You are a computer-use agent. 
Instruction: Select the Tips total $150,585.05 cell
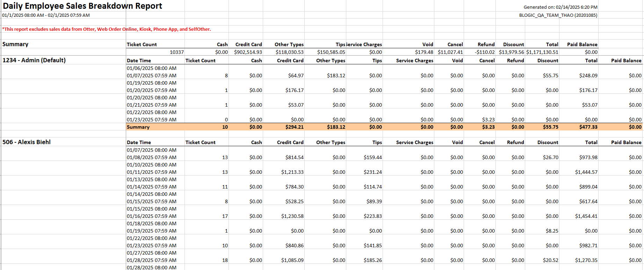pyautogui.click(x=331, y=52)
